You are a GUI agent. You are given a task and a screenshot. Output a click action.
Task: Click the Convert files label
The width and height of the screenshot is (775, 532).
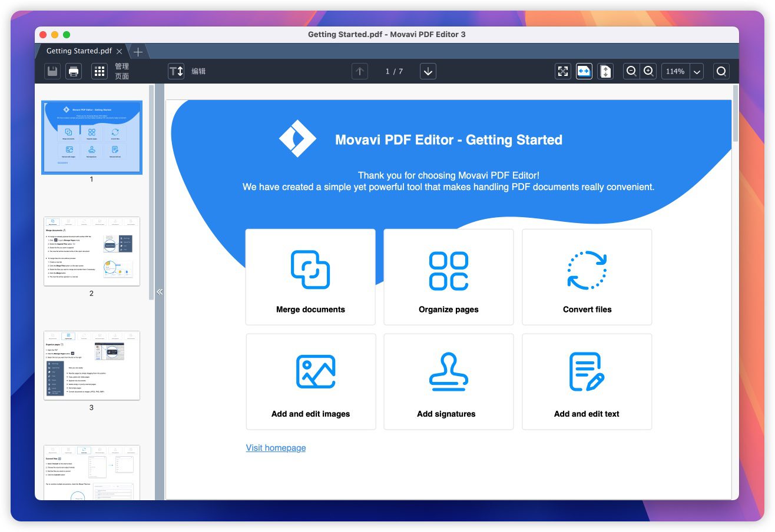587,310
